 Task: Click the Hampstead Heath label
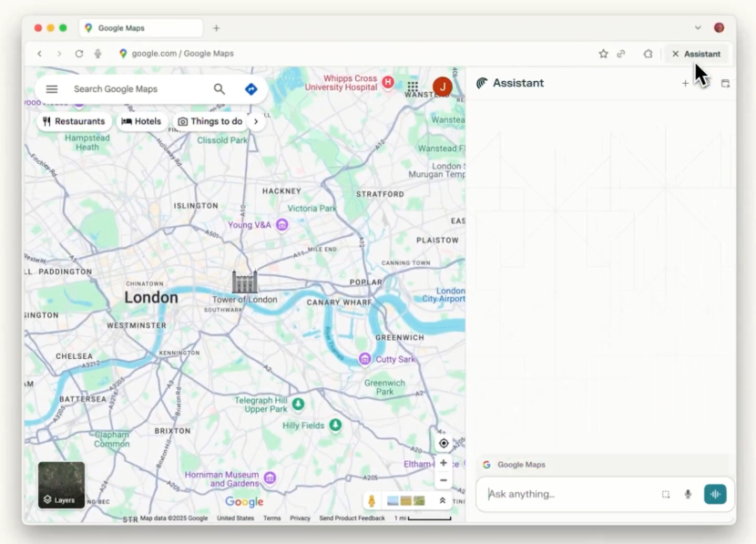87,142
